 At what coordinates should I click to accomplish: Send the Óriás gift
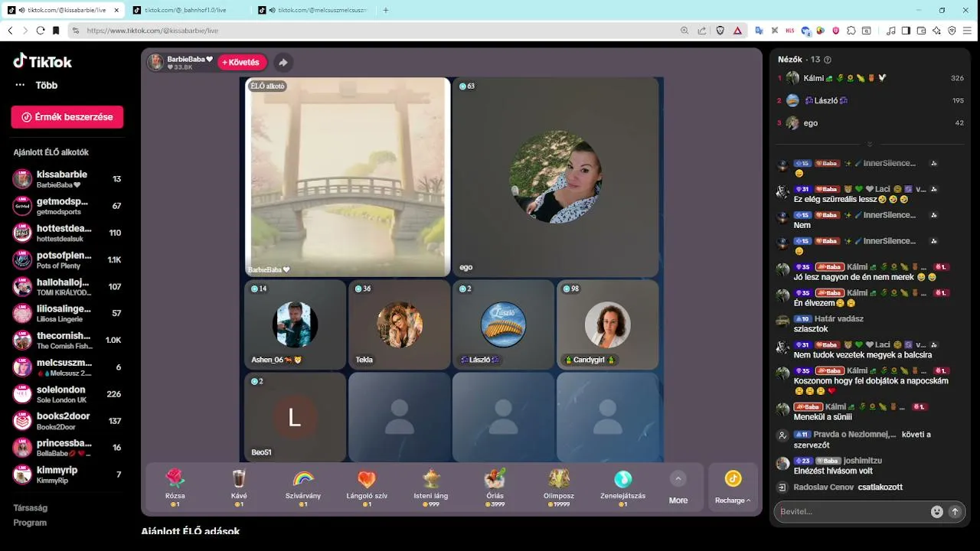495,487
